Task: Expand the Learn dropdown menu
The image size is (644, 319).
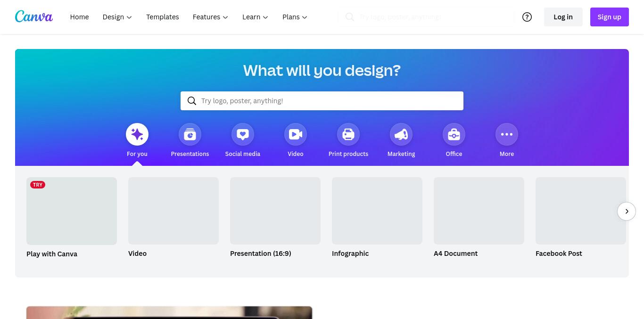Action: pyautogui.click(x=255, y=17)
